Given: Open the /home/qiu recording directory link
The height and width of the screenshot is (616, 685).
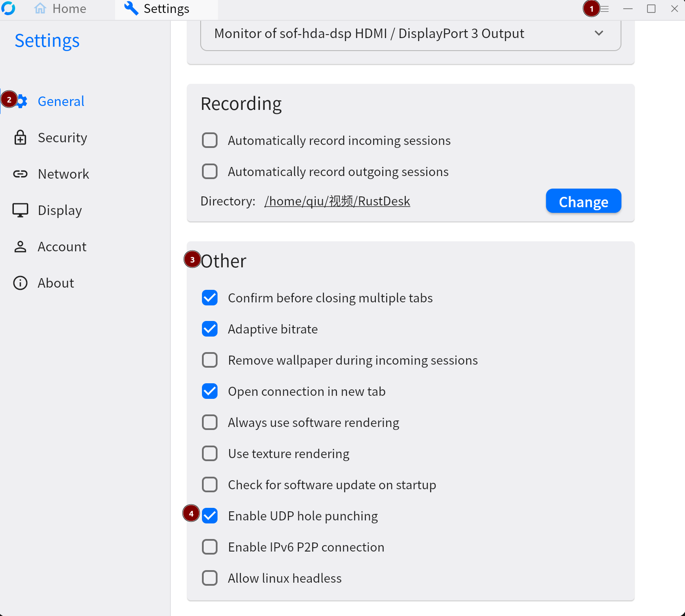Looking at the screenshot, I should click(x=337, y=201).
